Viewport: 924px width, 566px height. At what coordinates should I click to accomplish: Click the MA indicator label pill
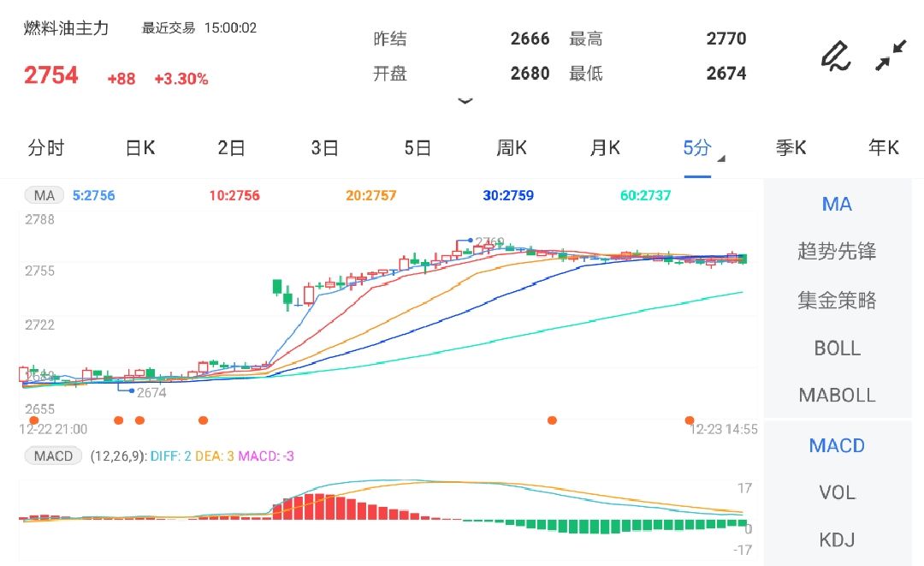pos(44,195)
